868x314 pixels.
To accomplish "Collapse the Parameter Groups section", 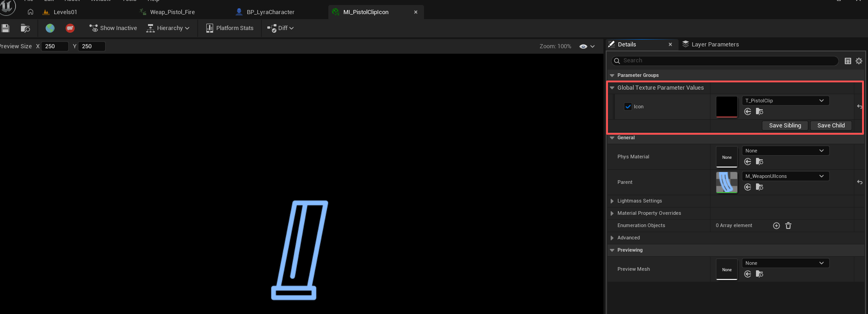I will (x=612, y=76).
